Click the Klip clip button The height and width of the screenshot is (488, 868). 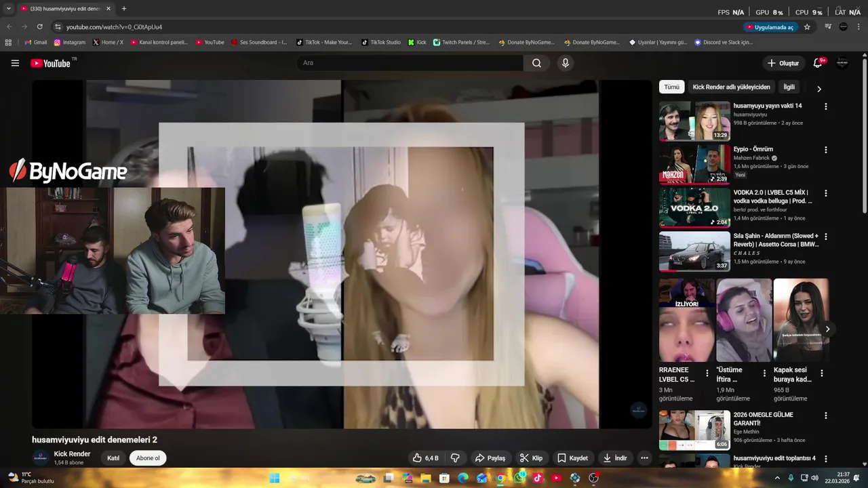[531, 458]
